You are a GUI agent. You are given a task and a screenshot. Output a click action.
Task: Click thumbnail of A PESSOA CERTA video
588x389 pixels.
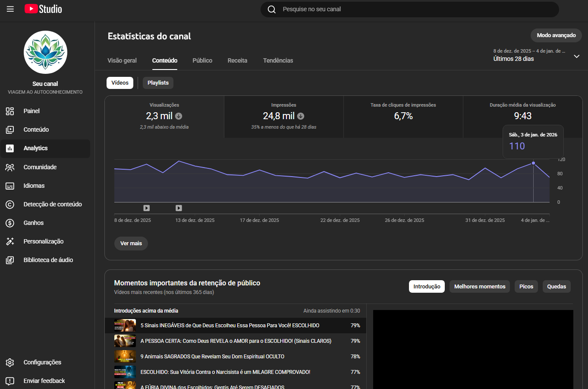click(x=125, y=341)
